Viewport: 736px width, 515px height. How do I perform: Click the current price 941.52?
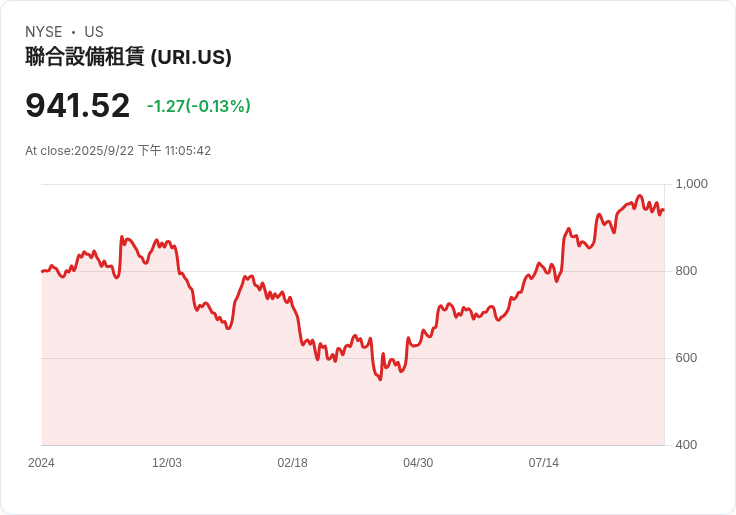pos(77,105)
